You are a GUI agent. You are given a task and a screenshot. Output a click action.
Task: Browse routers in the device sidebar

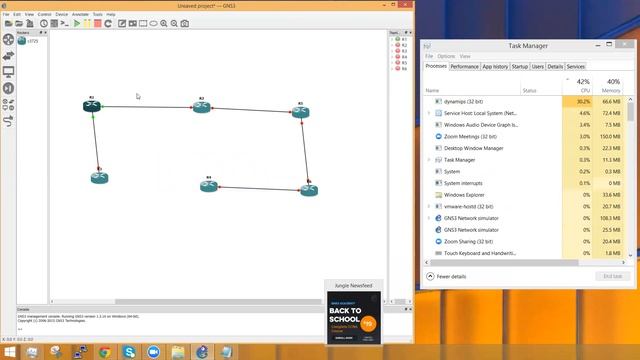point(9,40)
